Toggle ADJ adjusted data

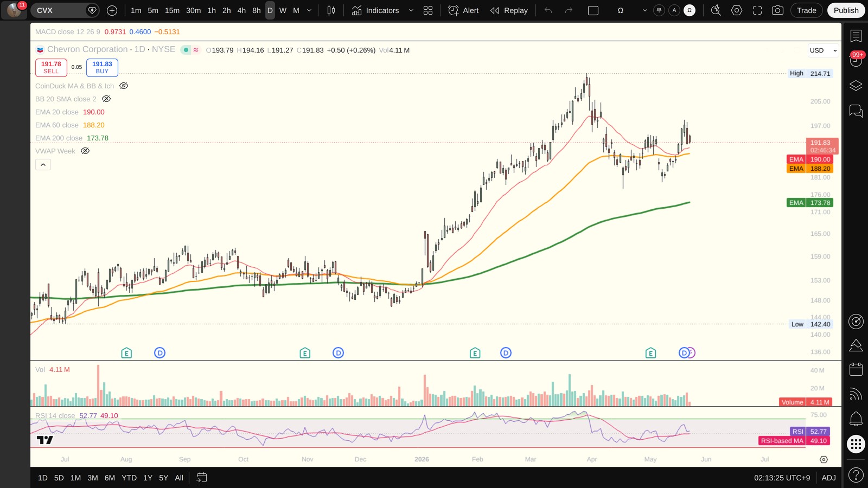[828, 478]
